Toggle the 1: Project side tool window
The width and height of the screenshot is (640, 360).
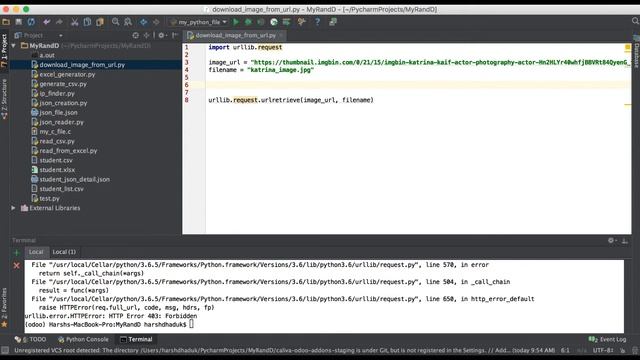(4, 51)
